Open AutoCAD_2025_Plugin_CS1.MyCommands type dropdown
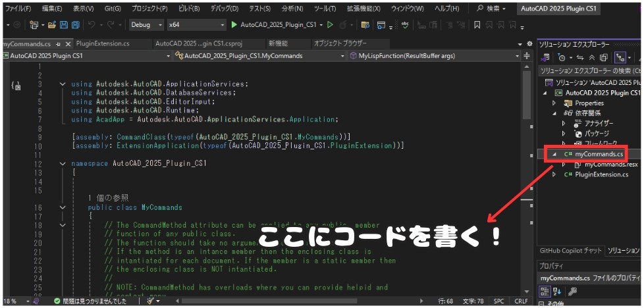 tap(259, 55)
